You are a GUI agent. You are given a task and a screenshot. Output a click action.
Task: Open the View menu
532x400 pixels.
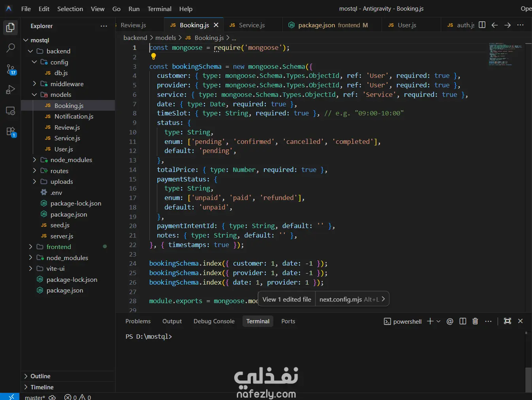pos(98,9)
